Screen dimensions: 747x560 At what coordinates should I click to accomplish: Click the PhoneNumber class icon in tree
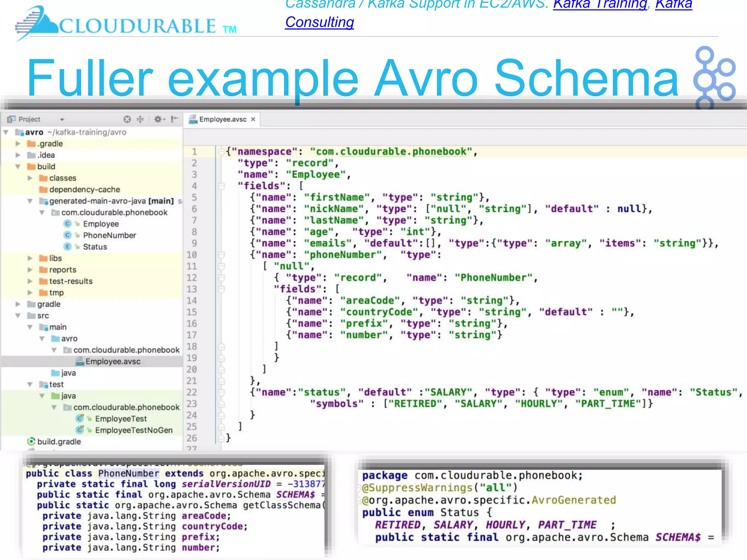(x=67, y=235)
